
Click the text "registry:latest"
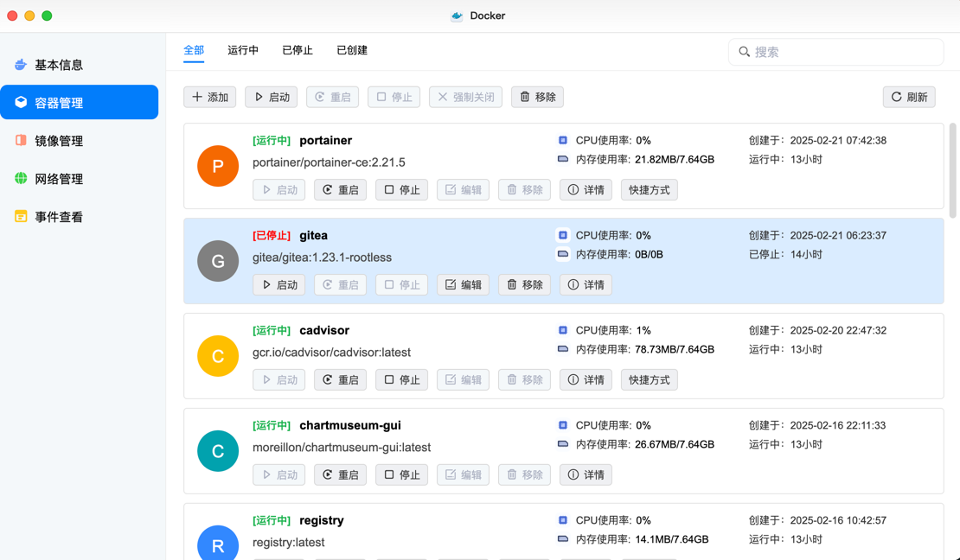pos(288,542)
